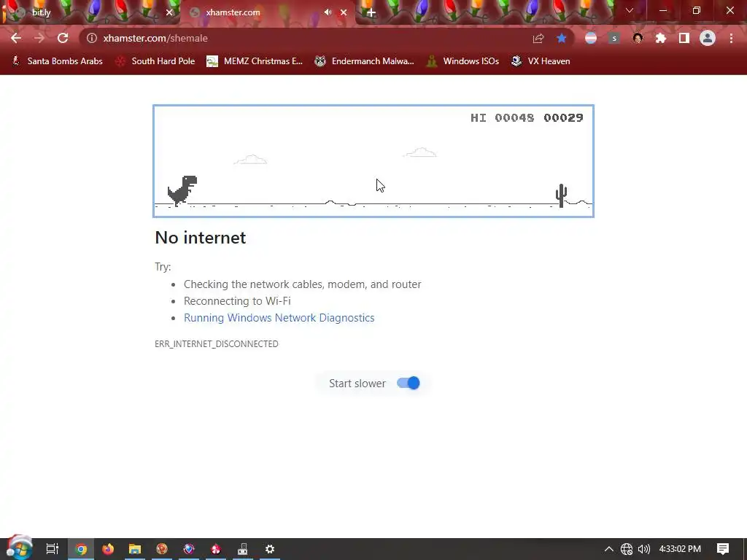This screenshot has height=560, width=747.
Task: Mute the xhamster.com tab audio icon
Action: pos(328,12)
